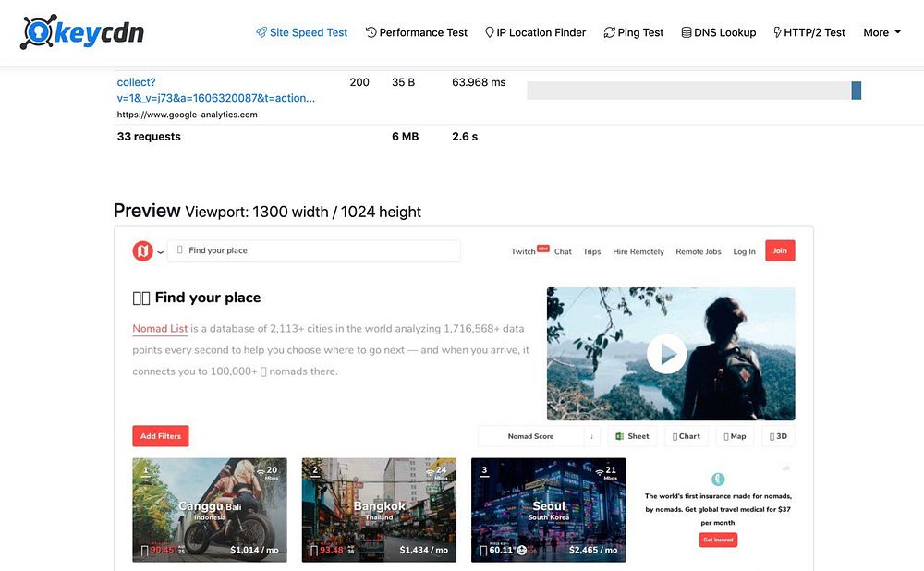
Task: Switch to 3D view
Action: click(x=778, y=436)
